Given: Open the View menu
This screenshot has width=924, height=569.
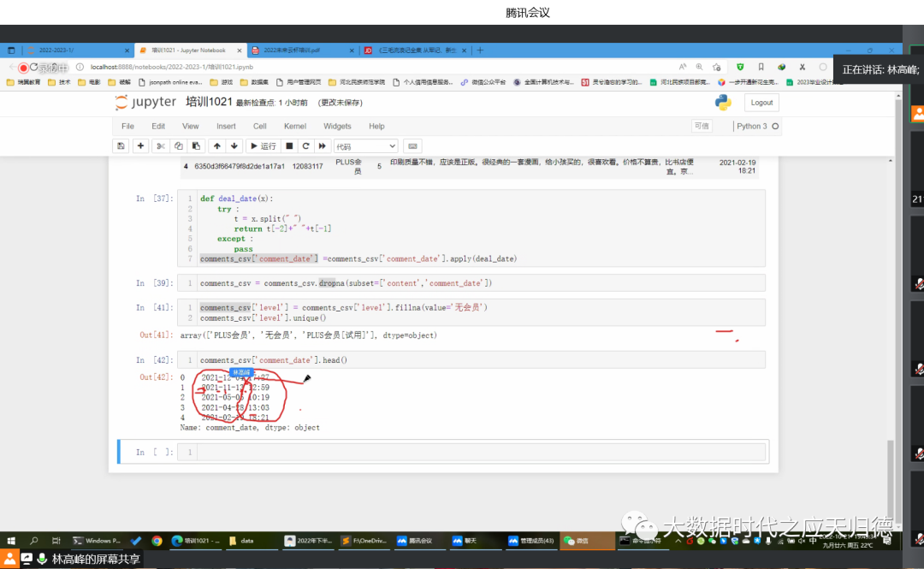Looking at the screenshot, I should click(190, 126).
